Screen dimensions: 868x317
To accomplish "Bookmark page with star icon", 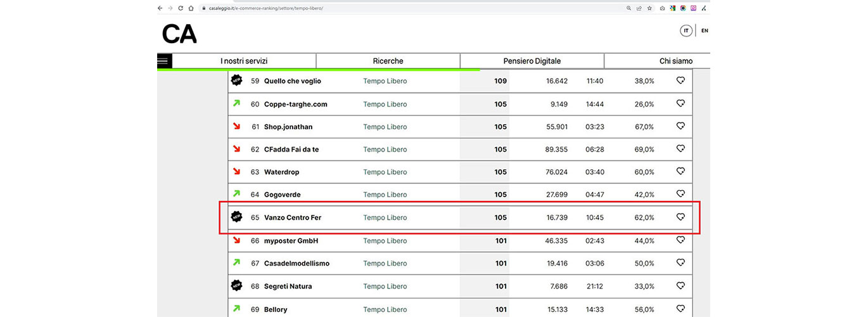I will coord(649,8).
